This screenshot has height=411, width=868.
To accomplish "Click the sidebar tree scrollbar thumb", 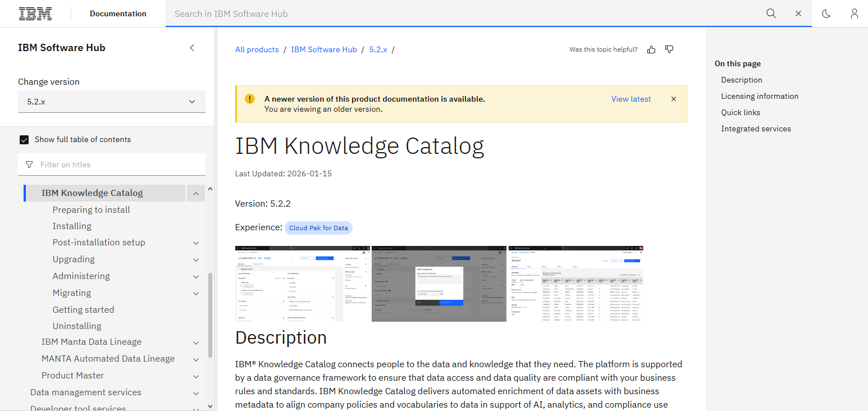I will [211, 315].
